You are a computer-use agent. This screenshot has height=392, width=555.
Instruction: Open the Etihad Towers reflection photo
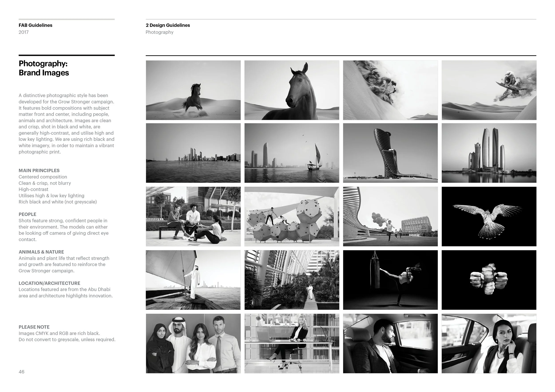coord(489,153)
